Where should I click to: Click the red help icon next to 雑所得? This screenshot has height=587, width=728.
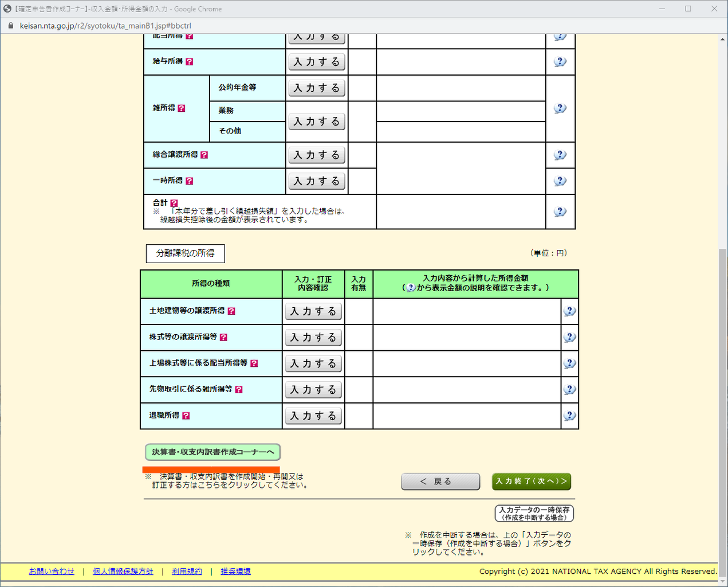click(182, 108)
